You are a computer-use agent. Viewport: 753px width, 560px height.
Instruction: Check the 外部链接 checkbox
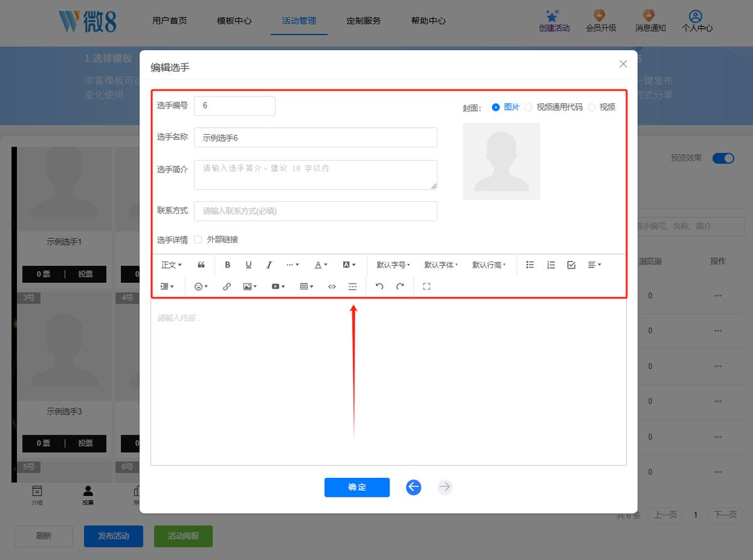(198, 240)
